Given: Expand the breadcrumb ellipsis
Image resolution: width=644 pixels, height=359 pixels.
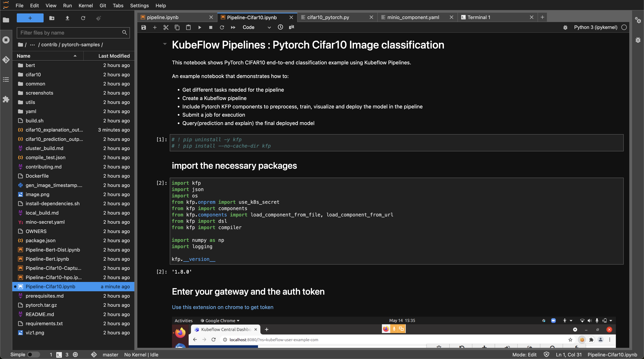Looking at the screenshot, I should 32,45.
